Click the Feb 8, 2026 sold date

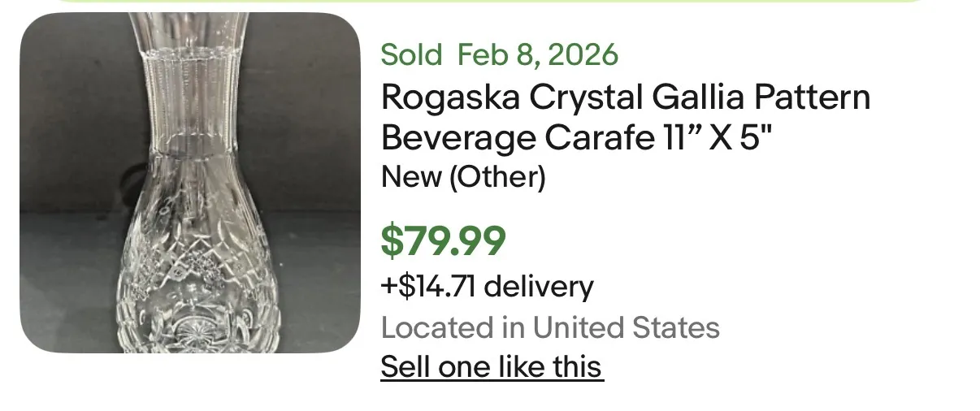tap(537, 55)
